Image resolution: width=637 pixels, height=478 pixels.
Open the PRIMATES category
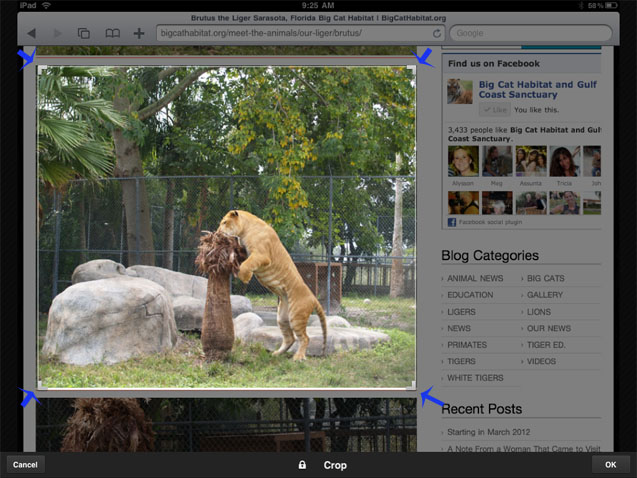[467, 345]
